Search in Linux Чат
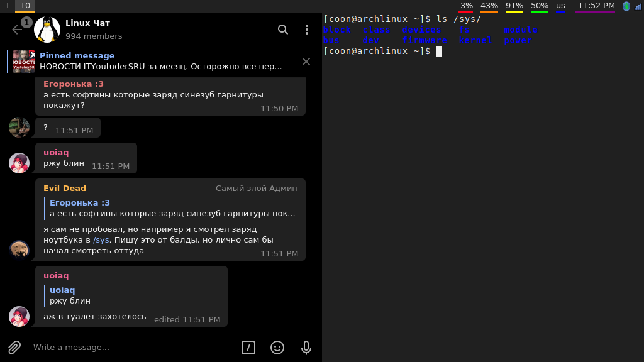This screenshot has width=644, height=362. tap(282, 30)
